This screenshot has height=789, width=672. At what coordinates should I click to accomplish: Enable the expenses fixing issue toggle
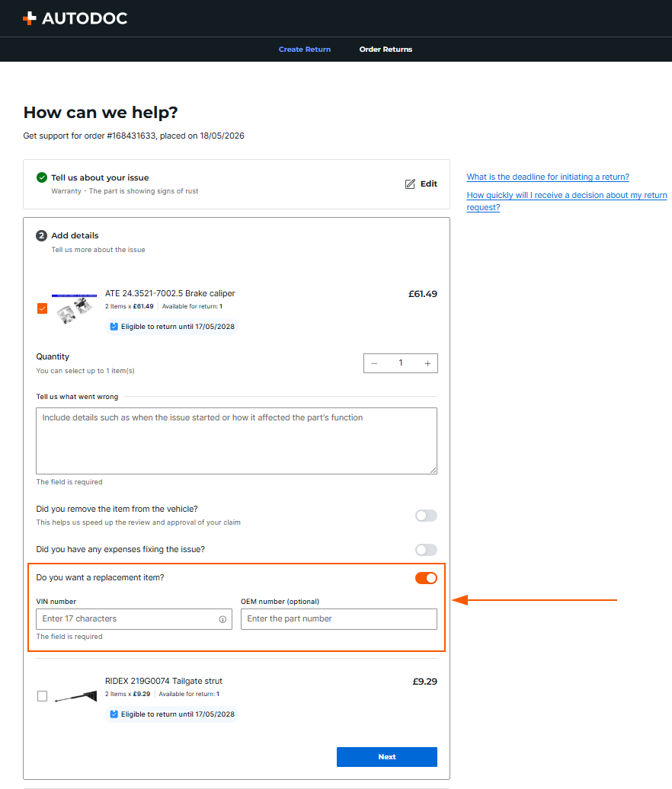click(x=426, y=550)
